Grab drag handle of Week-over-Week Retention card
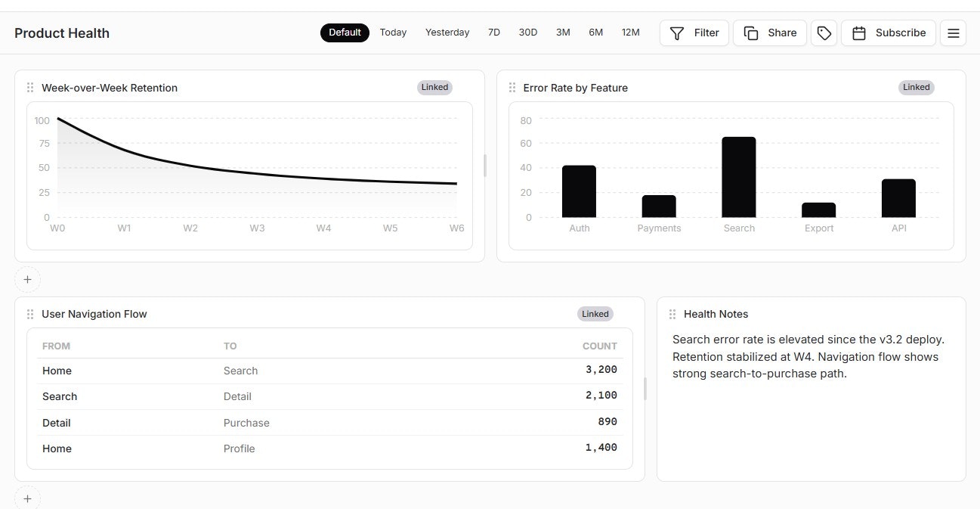The width and height of the screenshot is (980, 509). pos(30,88)
